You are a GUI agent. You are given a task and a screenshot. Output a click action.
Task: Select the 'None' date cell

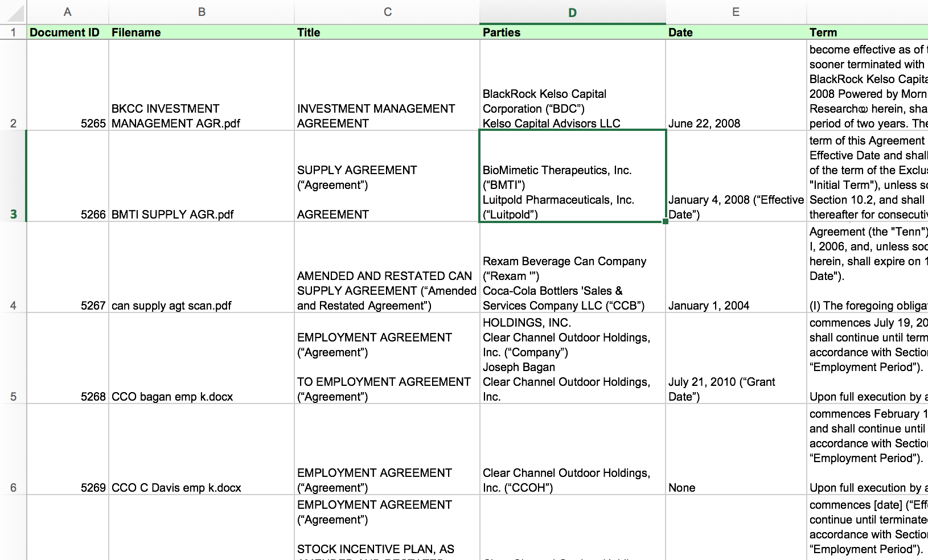(x=736, y=450)
